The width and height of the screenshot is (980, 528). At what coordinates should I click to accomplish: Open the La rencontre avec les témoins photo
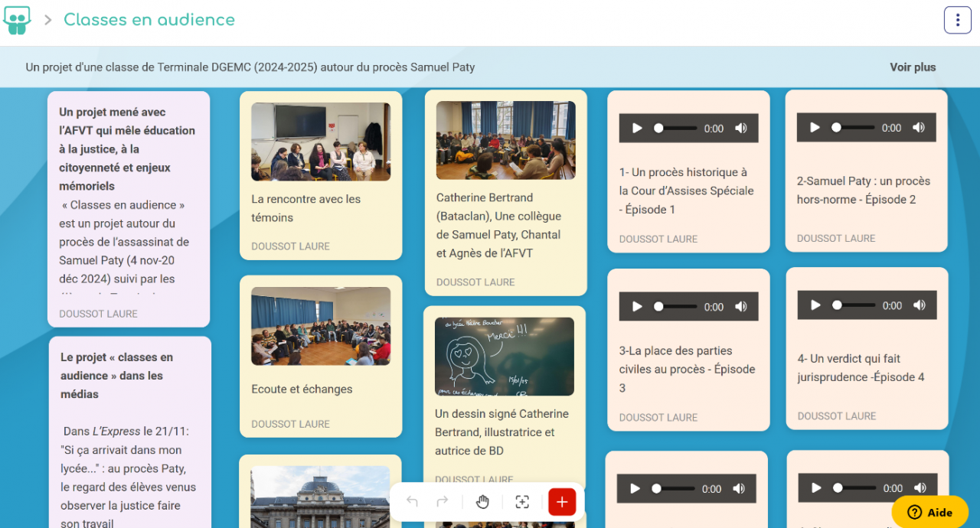tap(321, 142)
